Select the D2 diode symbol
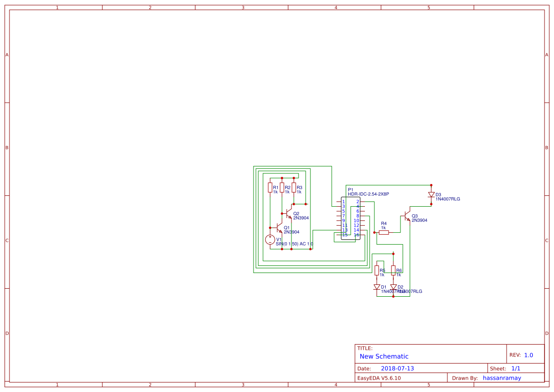Viewport: 554px width, 392px height. coord(393,287)
